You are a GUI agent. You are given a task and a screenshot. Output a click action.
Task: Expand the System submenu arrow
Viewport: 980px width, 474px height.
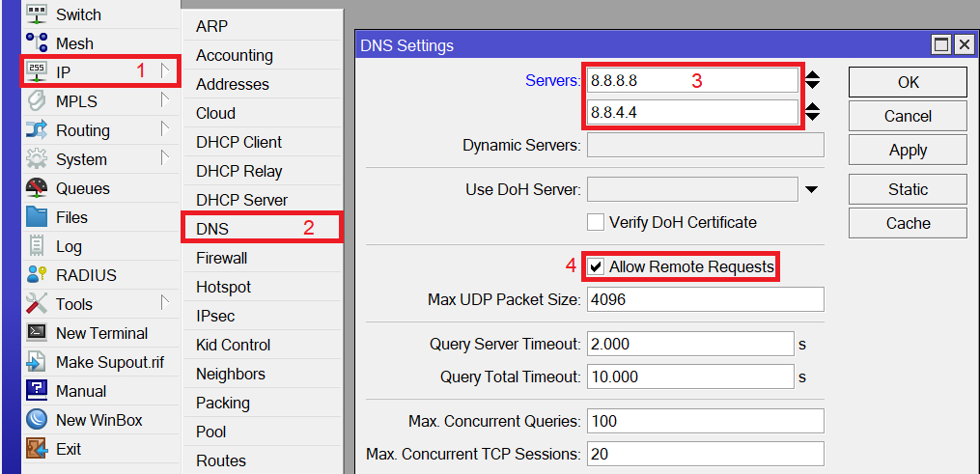click(x=164, y=157)
